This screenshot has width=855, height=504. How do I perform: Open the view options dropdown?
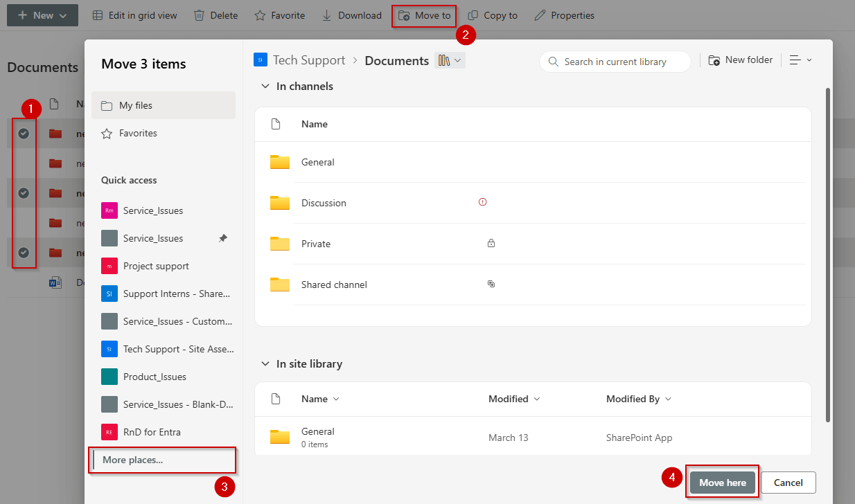(800, 61)
